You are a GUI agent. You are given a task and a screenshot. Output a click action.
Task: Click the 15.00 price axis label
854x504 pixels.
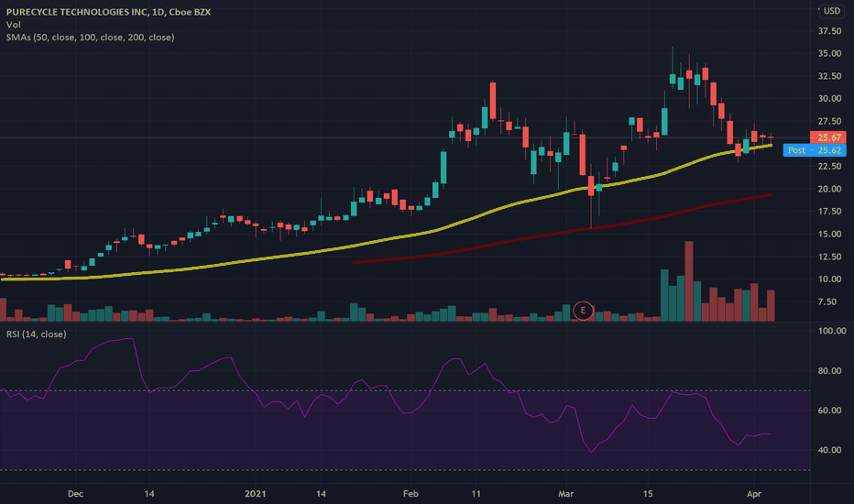[829, 235]
